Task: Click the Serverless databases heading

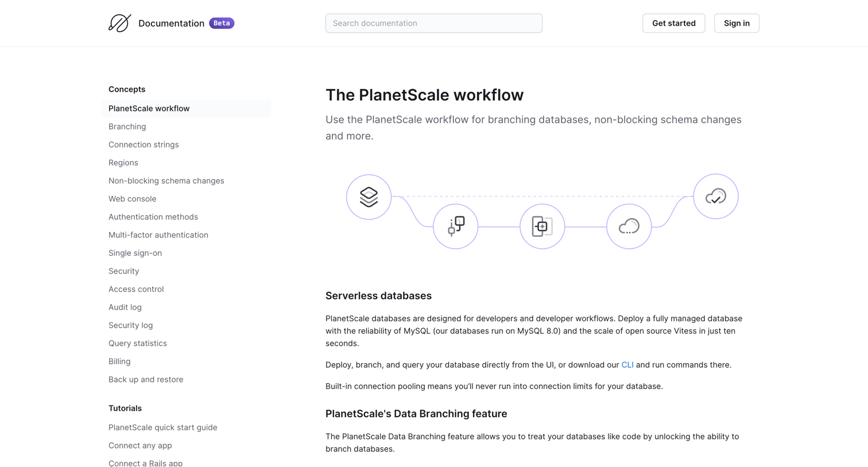Action: 378,295
